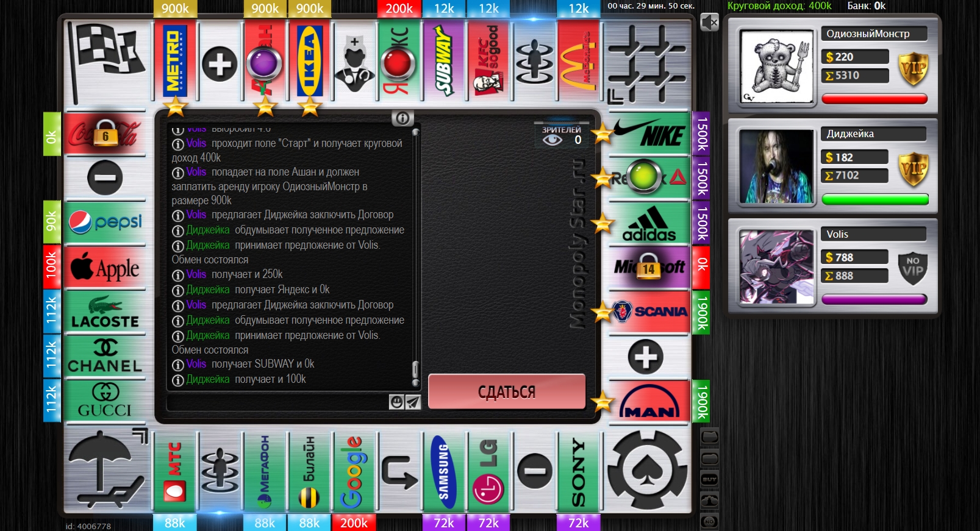Toggle the NO button in the side panel
This screenshot has width=980, height=531.
click(709, 521)
